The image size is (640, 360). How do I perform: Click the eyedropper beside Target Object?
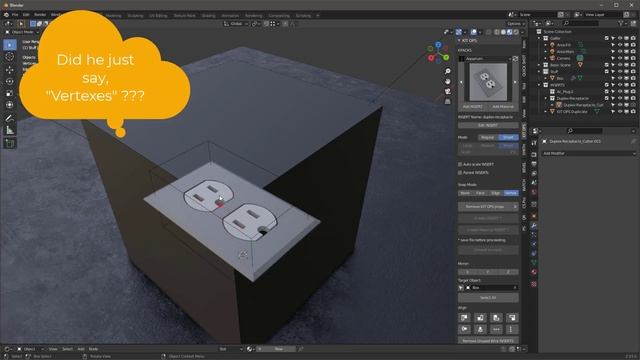click(461, 288)
